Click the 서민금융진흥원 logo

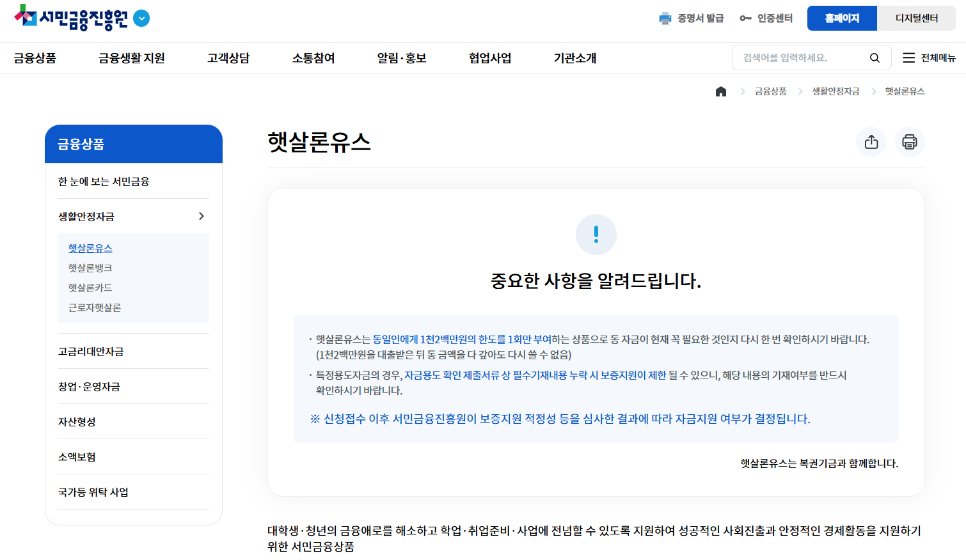click(x=71, y=18)
